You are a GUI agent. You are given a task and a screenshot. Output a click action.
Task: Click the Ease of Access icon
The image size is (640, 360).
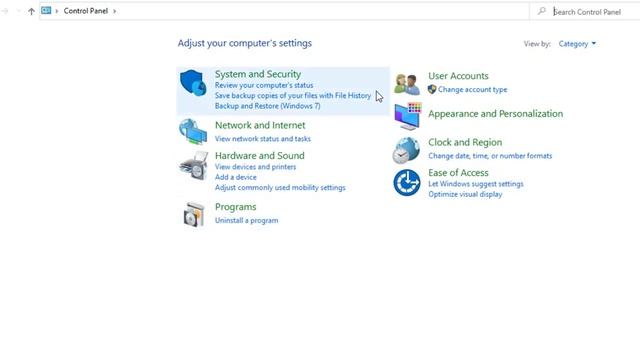(407, 182)
